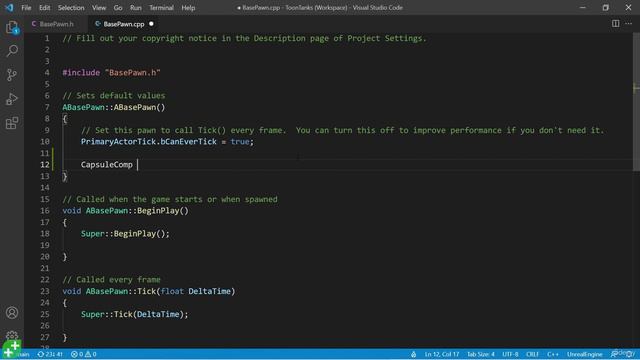Click the float DeltaTime parameter on line 23

(196, 291)
